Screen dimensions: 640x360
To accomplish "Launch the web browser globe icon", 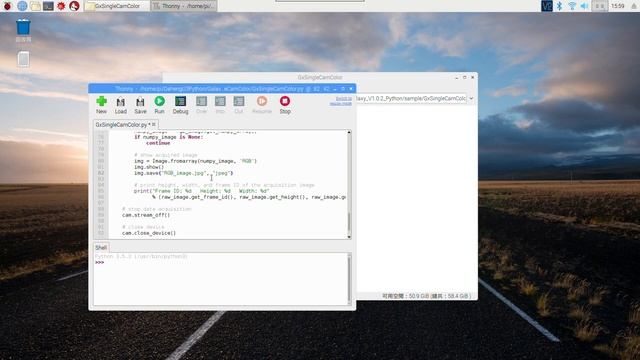I will 22,6.
